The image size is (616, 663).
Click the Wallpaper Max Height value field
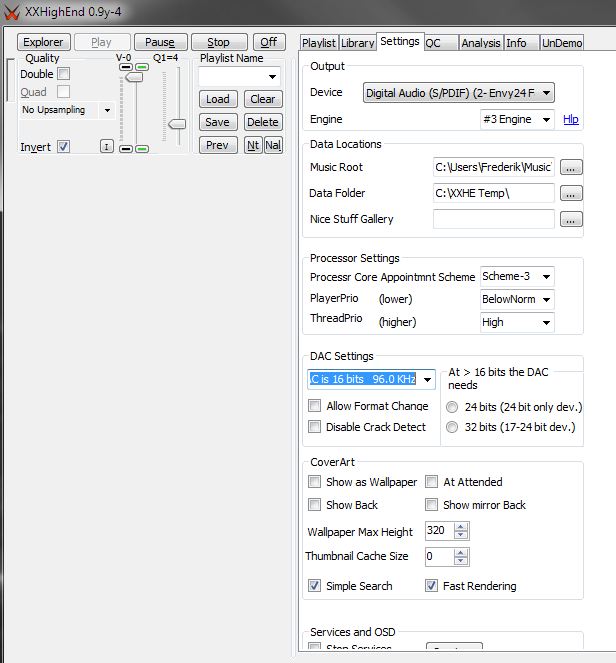point(440,531)
